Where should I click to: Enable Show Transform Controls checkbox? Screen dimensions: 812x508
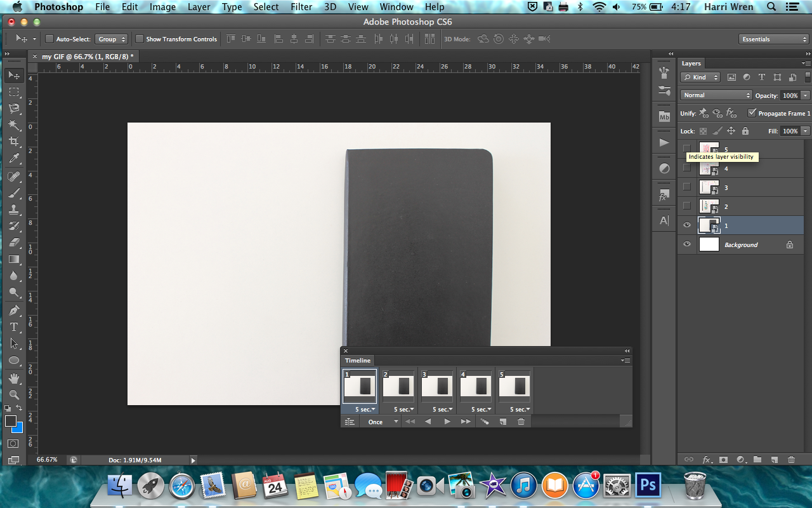[140, 39]
